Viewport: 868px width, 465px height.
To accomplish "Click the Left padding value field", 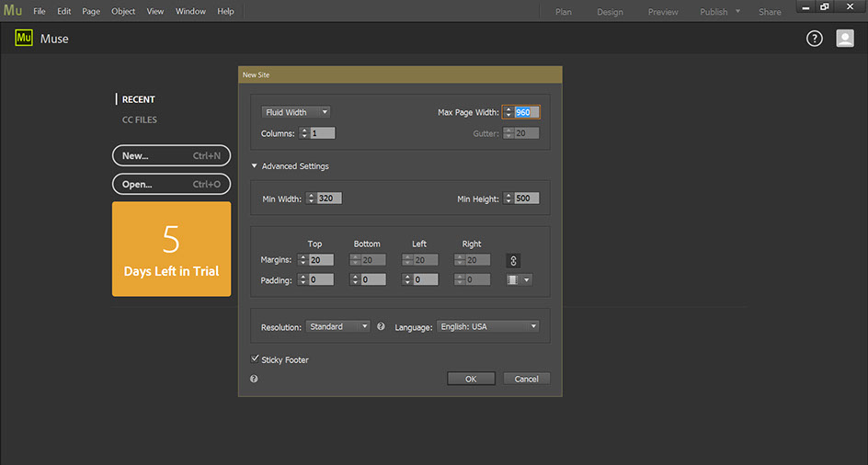I will [x=426, y=279].
